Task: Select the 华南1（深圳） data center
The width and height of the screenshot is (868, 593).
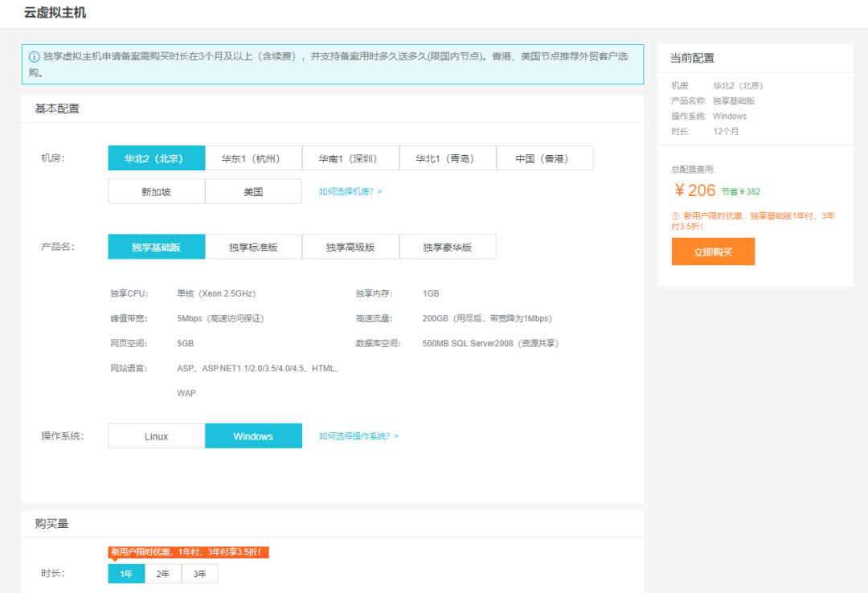Action: click(x=350, y=158)
